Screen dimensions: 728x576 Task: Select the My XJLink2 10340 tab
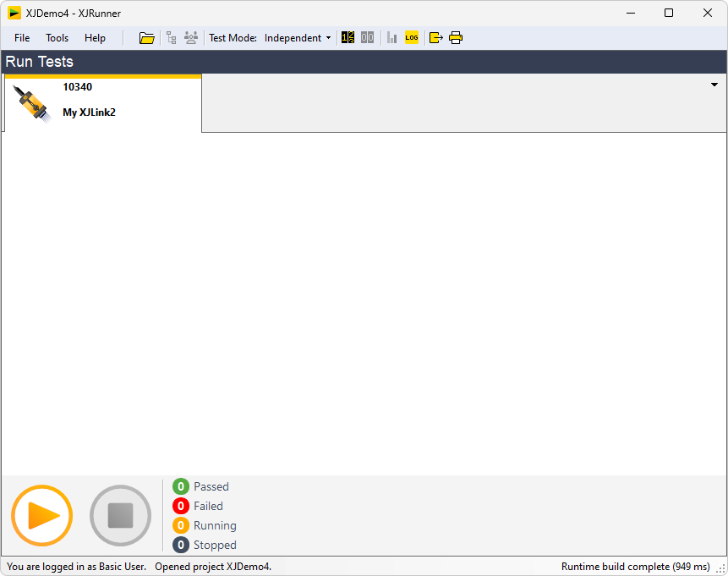point(102,103)
